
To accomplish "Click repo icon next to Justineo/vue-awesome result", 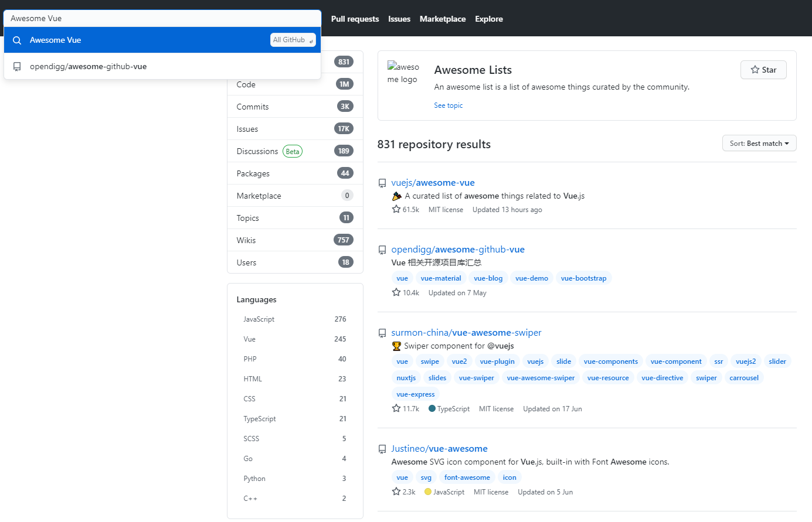I will click(382, 449).
